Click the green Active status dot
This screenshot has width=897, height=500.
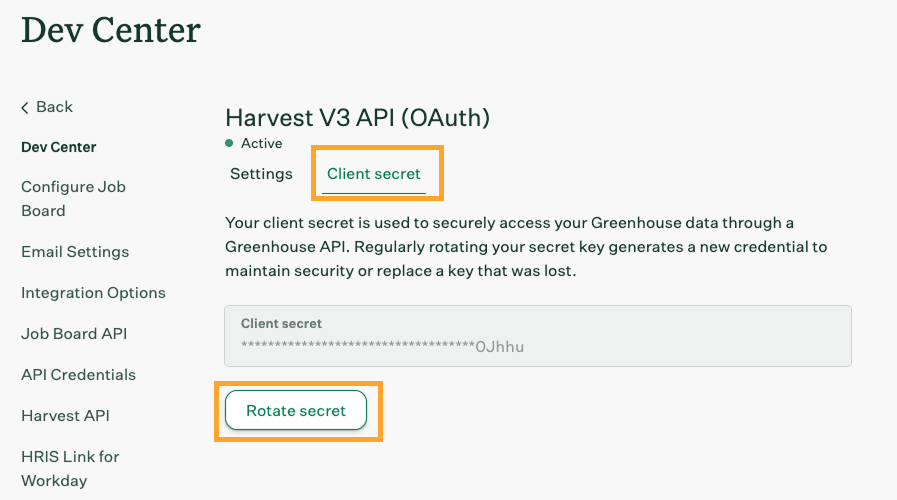pyautogui.click(x=229, y=143)
